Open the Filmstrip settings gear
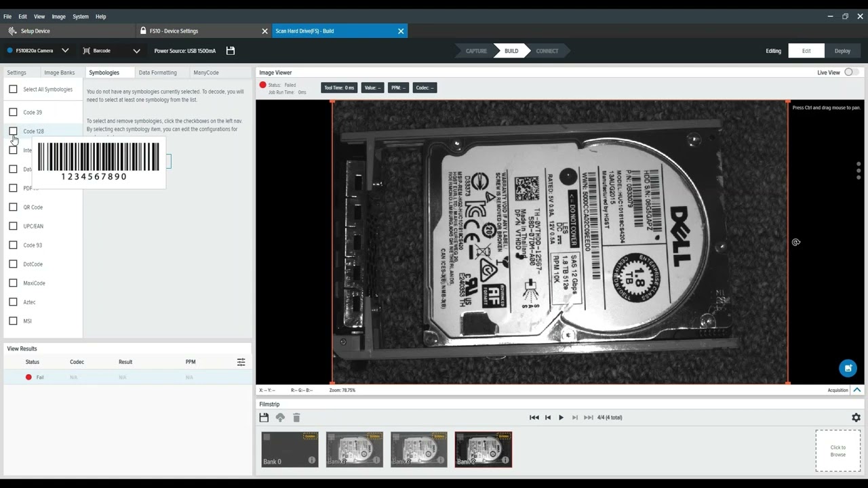The image size is (868, 488). pyautogui.click(x=856, y=418)
